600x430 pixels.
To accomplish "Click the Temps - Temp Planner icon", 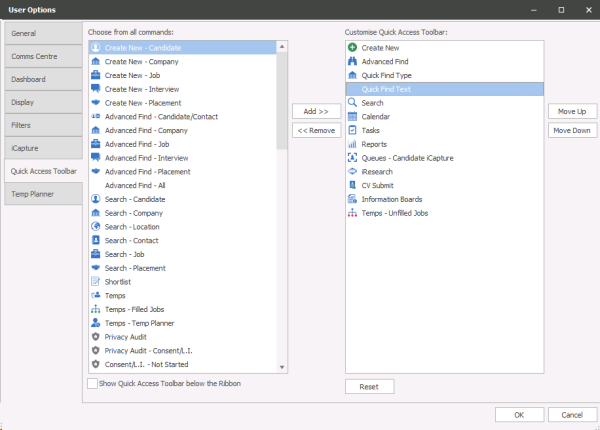I will pyautogui.click(x=95, y=324).
